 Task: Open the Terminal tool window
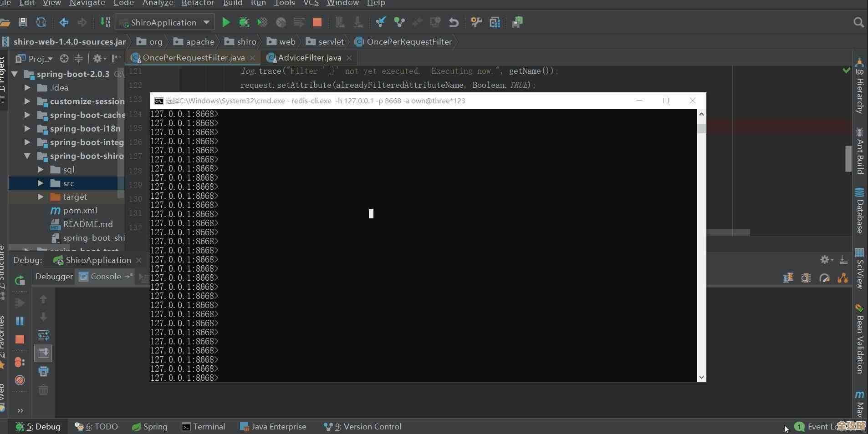pos(204,427)
